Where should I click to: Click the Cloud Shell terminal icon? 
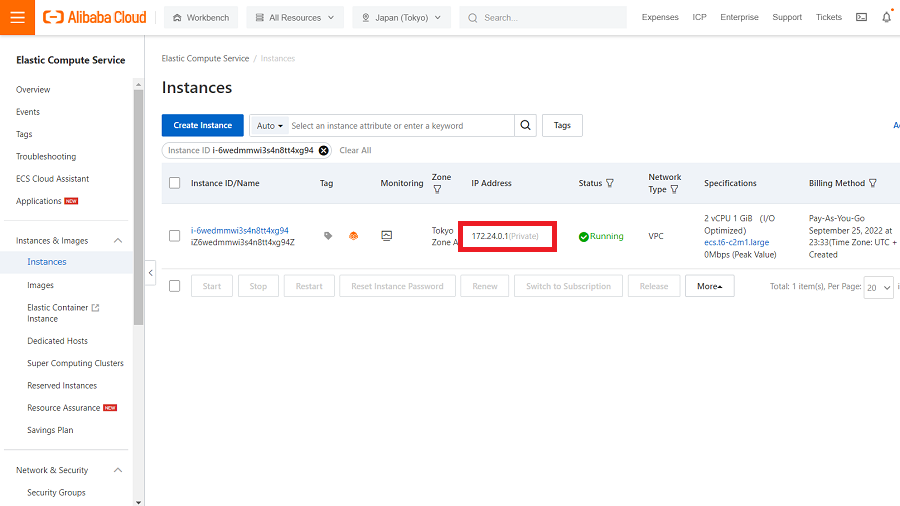tap(861, 17)
